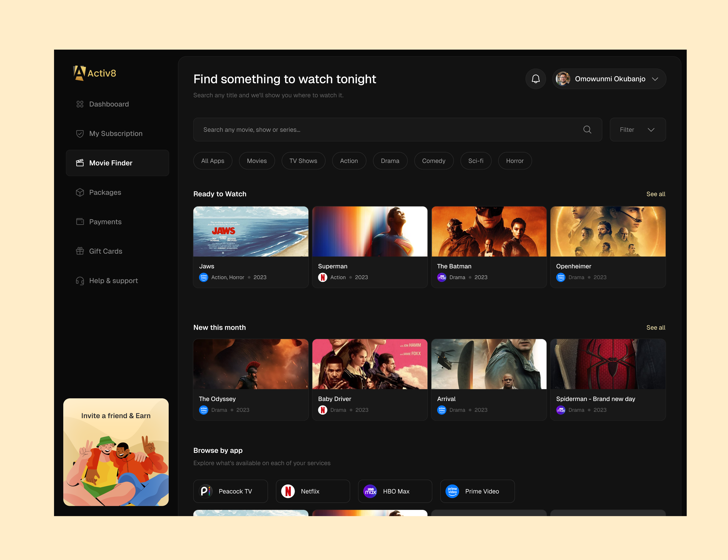Click the Prime Video badge on Jaws
This screenshot has width=728, height=560.
204,277
